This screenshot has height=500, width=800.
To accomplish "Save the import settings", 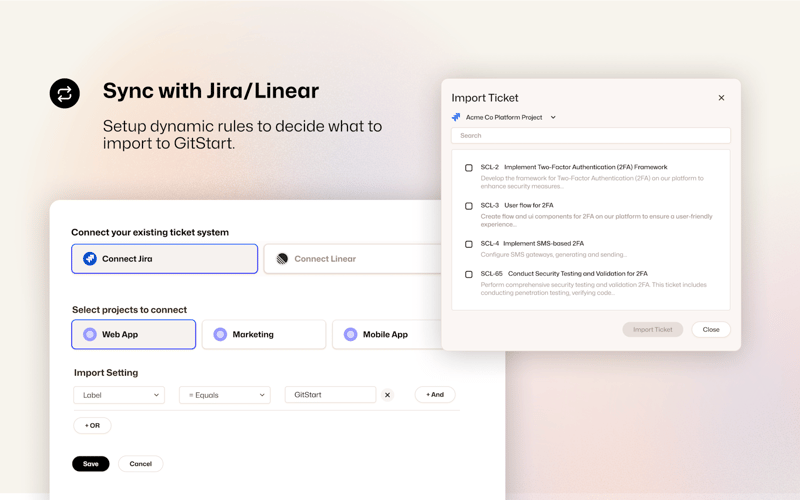I will click(x=91, y=464).
